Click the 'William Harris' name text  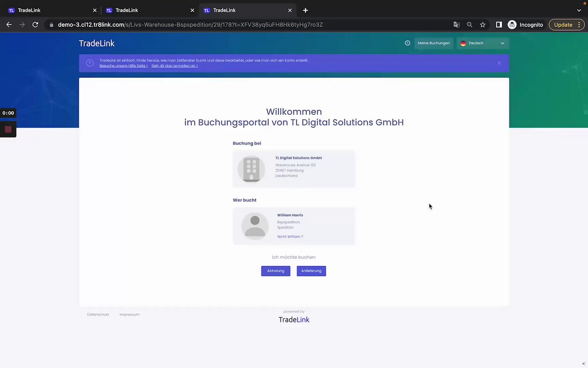coord(290,215)
